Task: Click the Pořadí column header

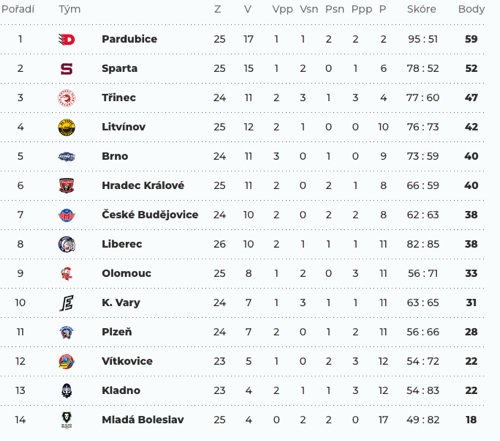Action: [18, 9]
